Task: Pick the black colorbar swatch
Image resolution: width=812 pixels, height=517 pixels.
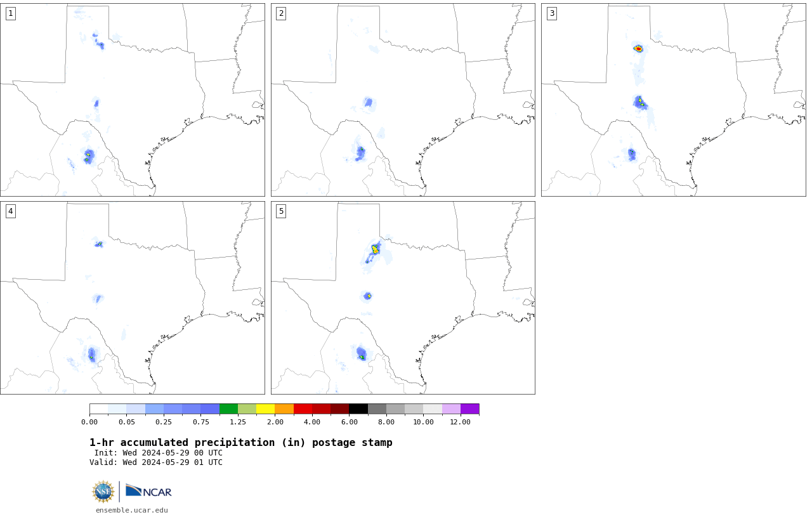Action: [x=358, y=409]
